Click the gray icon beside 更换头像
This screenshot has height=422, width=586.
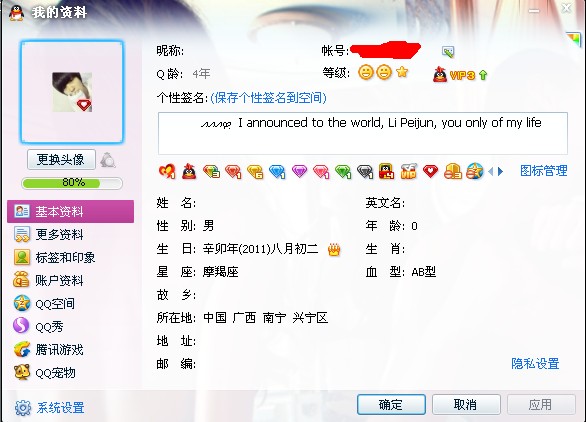point(108,160)
